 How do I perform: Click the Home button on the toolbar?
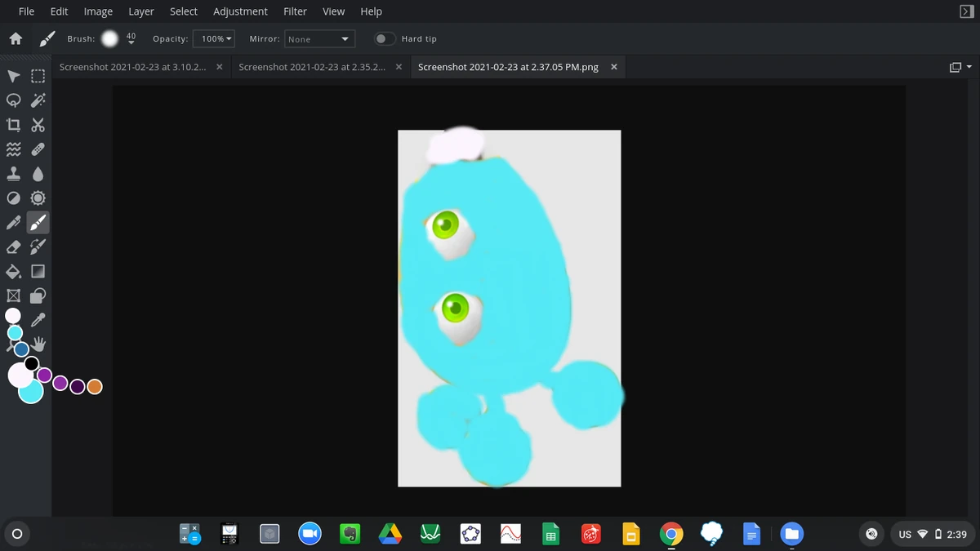point(16,38)
